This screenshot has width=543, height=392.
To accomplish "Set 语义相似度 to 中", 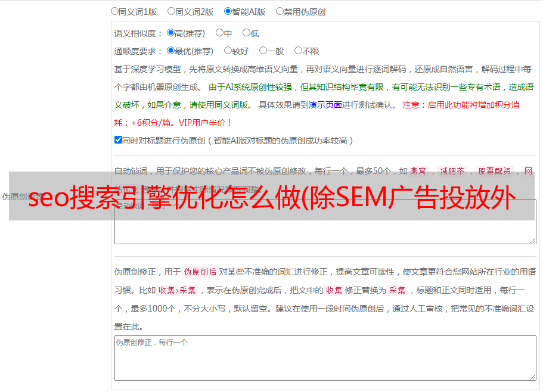I will [219, 33].
